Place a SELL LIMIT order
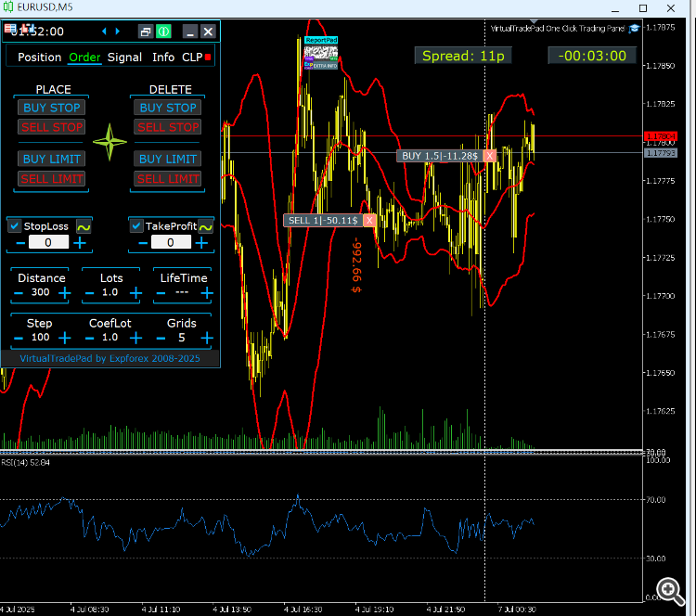696x616 pixels. pyautogui.click(x=51, y=179)
